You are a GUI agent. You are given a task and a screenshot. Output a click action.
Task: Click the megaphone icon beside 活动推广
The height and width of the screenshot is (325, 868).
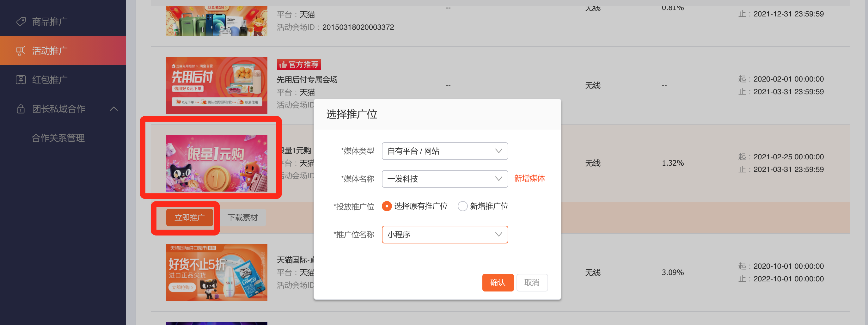tap(21, 51)
